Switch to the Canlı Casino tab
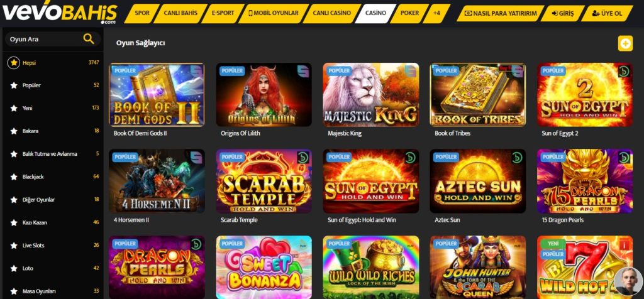The image size is (644, 299). pos(332,13)
